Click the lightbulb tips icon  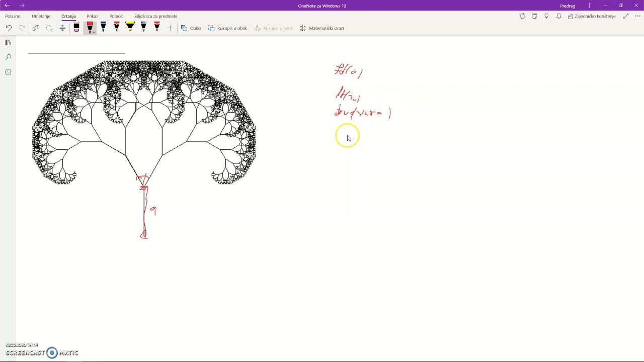pos(546,16)
